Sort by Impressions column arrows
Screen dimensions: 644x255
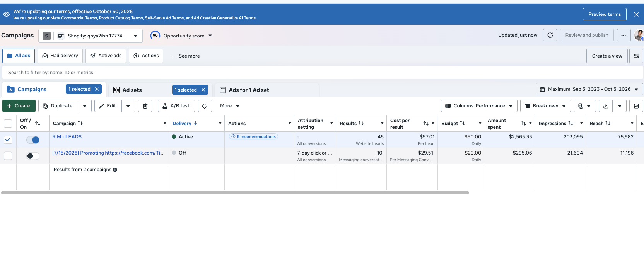point(571,123)
